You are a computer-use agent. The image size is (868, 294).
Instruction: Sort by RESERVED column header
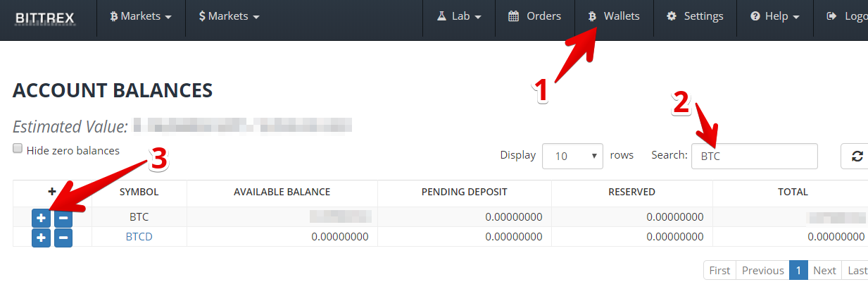point(631,192)
